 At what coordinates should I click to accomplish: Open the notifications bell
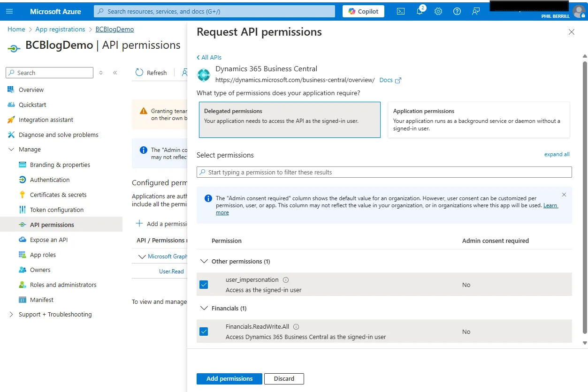pyautogui.click(x=420, y=11)
